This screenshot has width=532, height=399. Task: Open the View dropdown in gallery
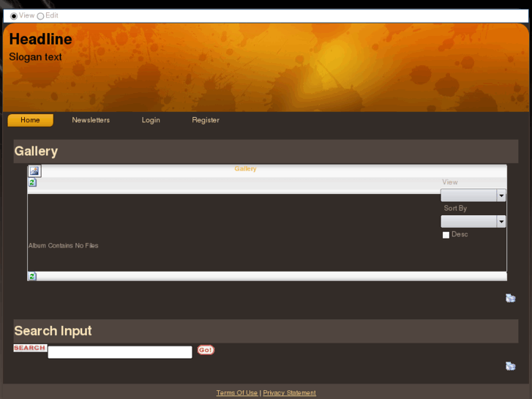coord(473,195)
